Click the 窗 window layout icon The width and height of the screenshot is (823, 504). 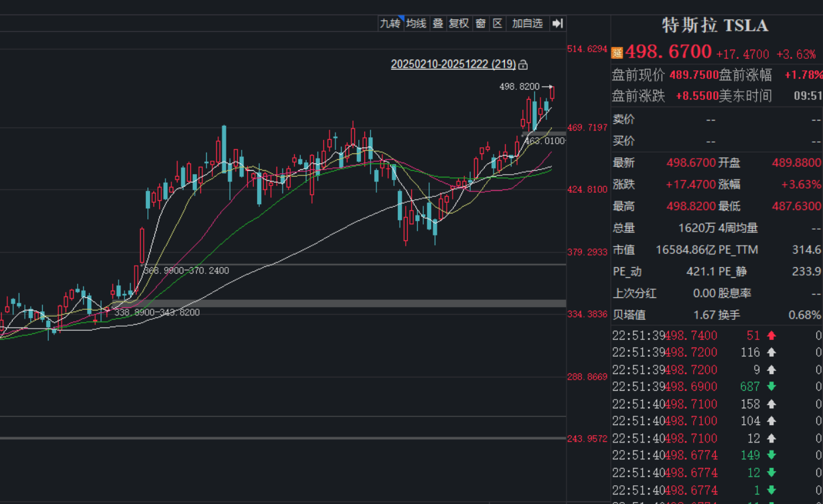[480, 23]
